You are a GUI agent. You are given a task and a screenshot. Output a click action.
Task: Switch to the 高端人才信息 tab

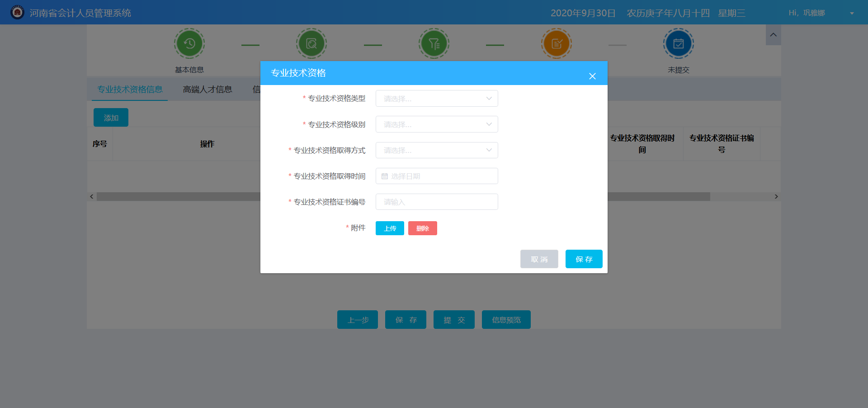pyautogui.click(x=207, y=89)
